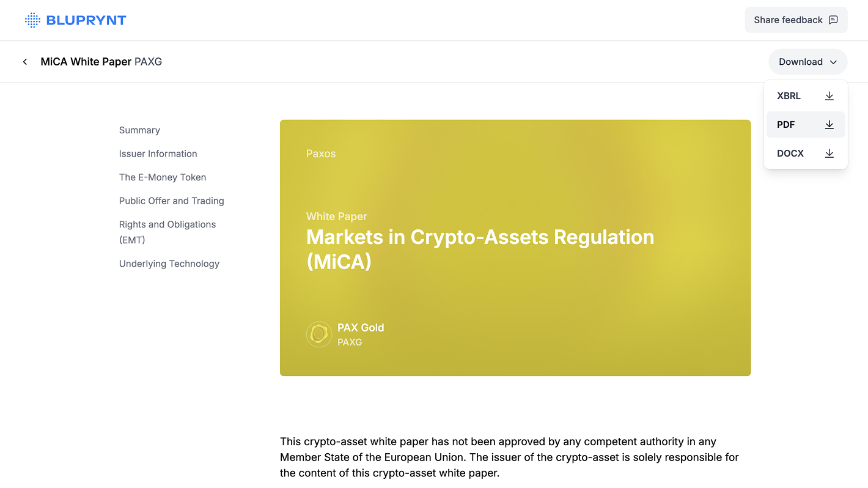Navigate to The E-Money Token section

point(163,177)
